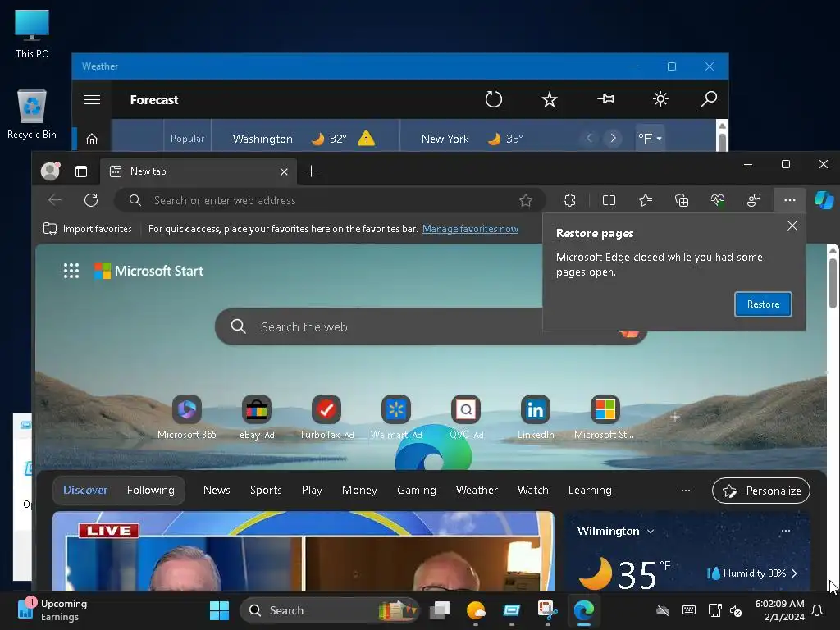
Task: Select New York 35° in Weather popular list
Action: point(472,139)
